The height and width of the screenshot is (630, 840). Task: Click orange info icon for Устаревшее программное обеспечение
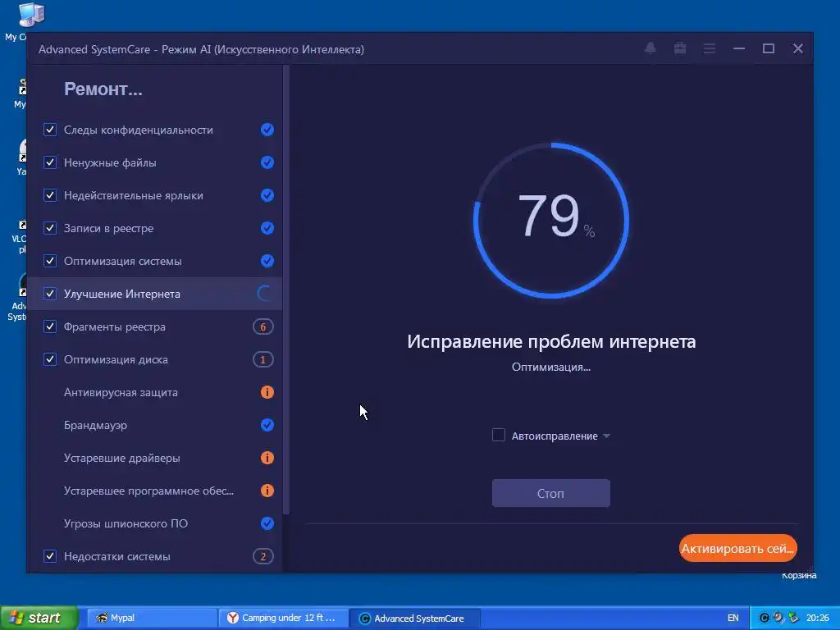point(267,491)
